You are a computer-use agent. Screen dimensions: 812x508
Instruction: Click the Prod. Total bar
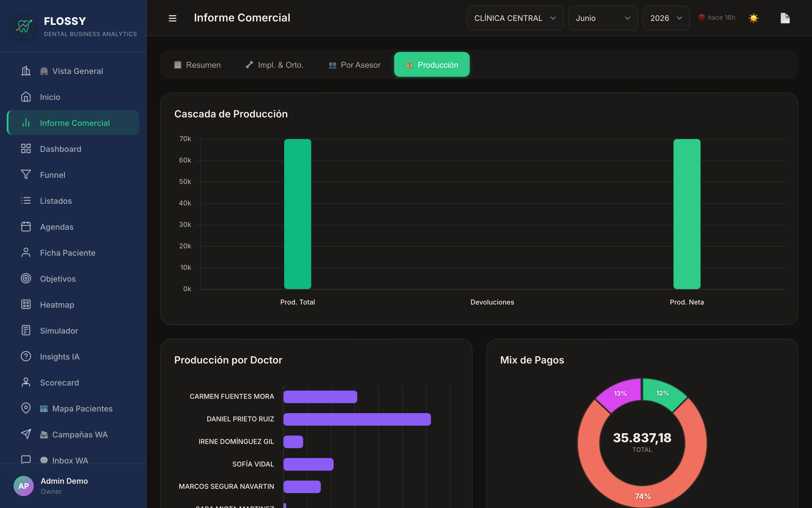tap(298, 214)
